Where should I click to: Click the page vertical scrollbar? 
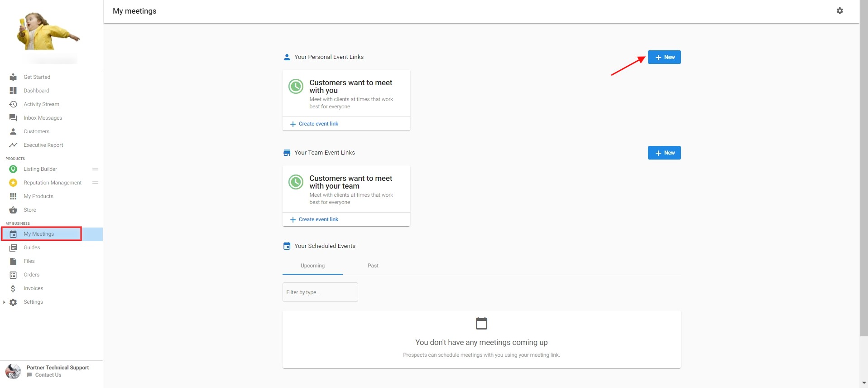tap(864, 168)
